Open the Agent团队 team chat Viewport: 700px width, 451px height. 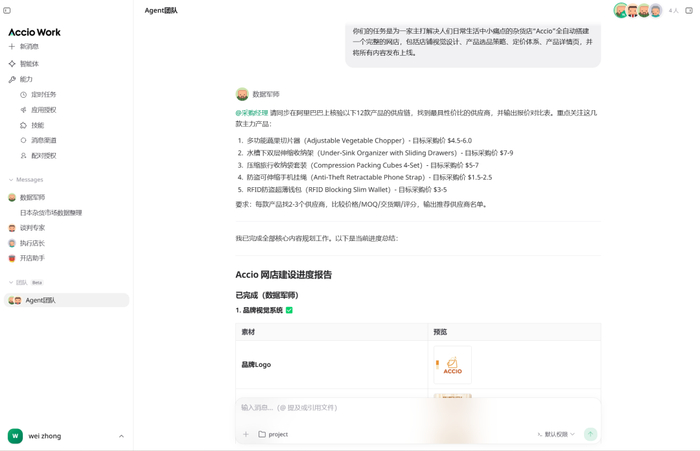point(67,300)
